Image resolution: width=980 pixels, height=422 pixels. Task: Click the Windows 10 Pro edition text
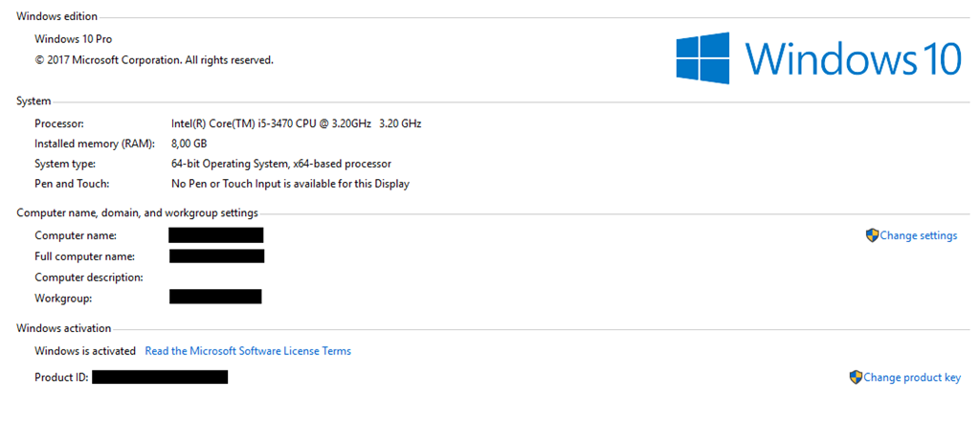point(72,39)
